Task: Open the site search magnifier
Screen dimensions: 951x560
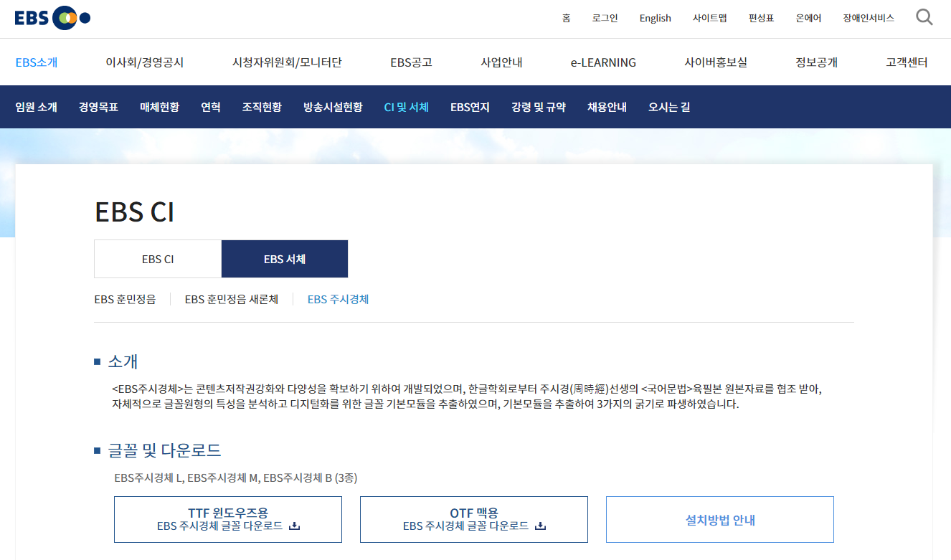Action: pos(924,16)
